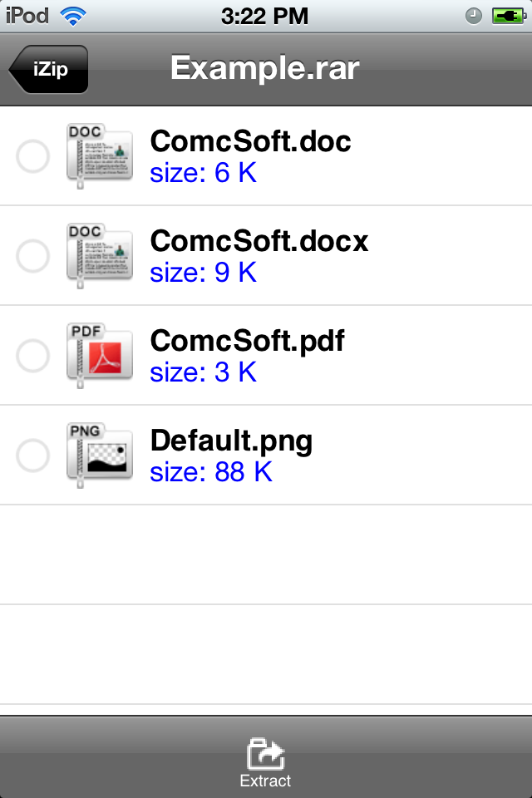The width and height of the screenshot is (532, 798).
Task: Select the Default.png radio circle
Action: pos(32,456)
